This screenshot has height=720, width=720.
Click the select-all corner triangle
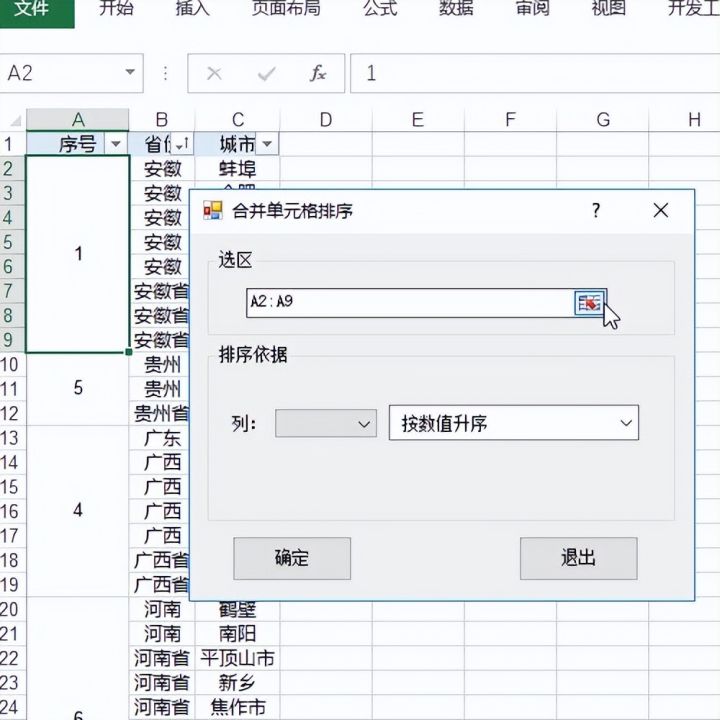(x=15, y=120)
